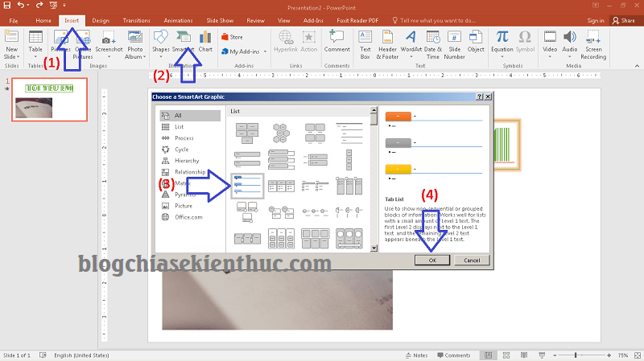Image resolution: width=644 pixels, height=361 pixels.
Task: Switch to the Slide Show tab
Action: 220,21
